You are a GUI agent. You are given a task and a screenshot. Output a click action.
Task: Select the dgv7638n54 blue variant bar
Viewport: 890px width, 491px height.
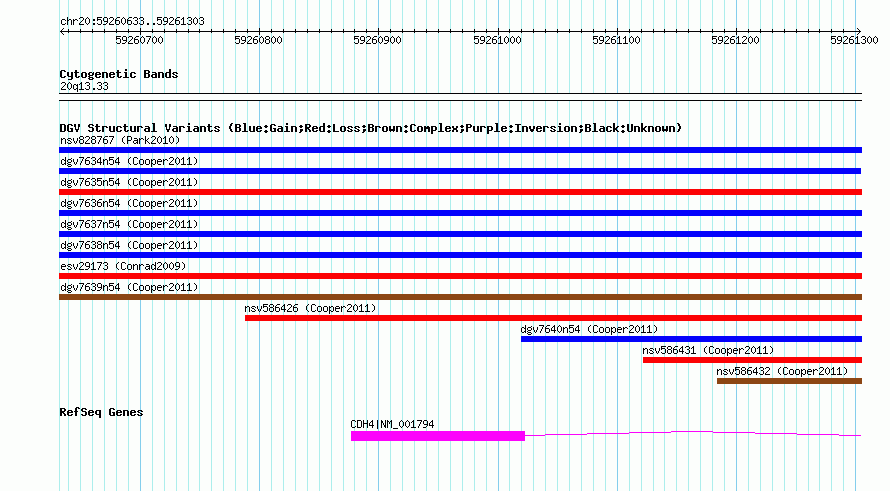click(x=460, y=255)
